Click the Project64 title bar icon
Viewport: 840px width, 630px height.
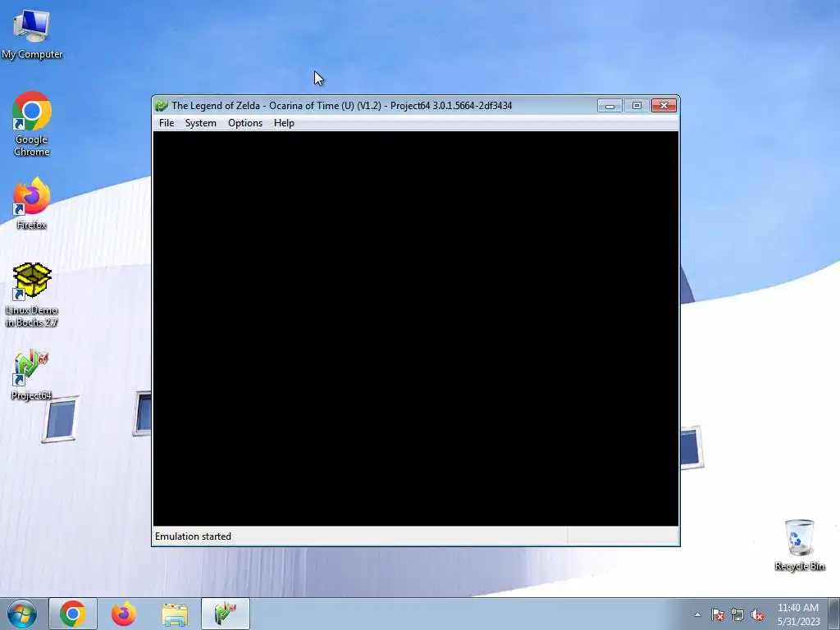[162, 106]
